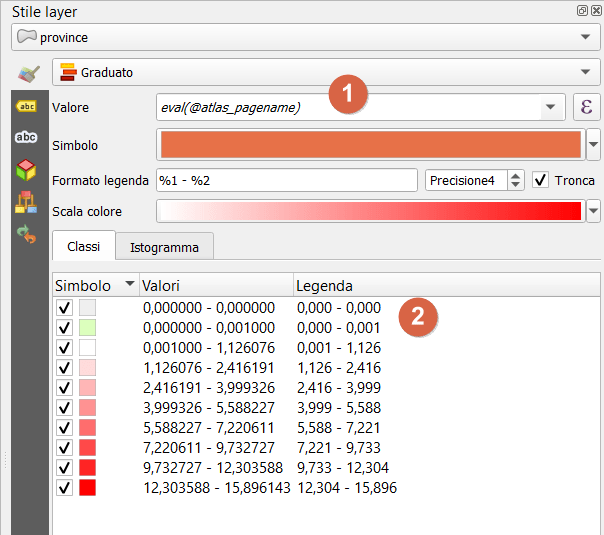The image size is (604, 535).
Task: Open the yellow Labels tab icon
Action: tap(26, 106)
